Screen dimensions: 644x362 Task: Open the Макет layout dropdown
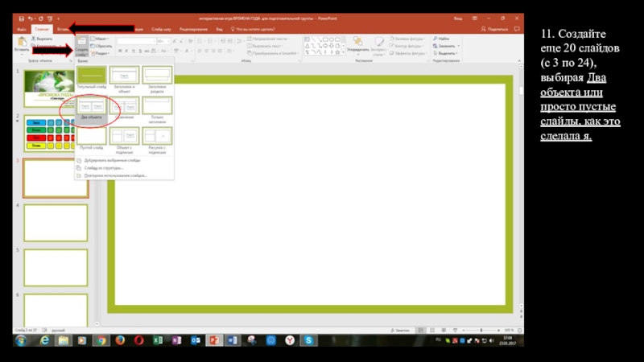pos(101,38)
